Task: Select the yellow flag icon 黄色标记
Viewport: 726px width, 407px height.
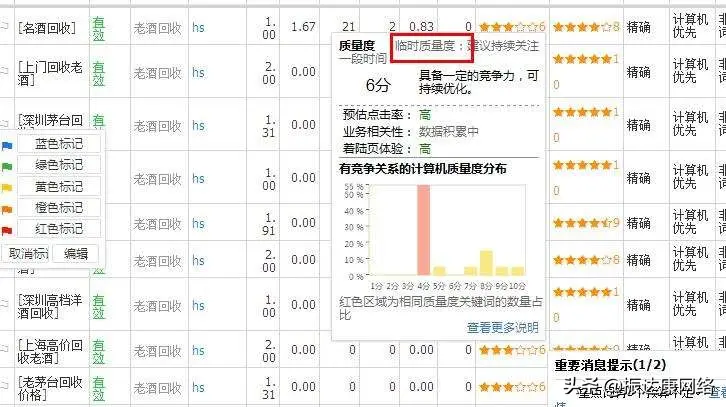Action: 6,188
